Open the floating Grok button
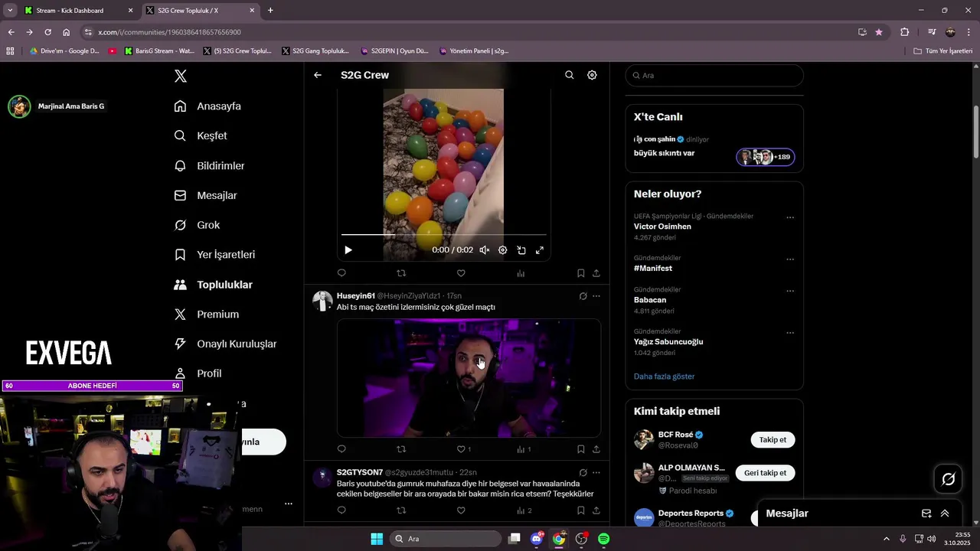Viewport: 980px width, 551px height. tap(948, 479)
